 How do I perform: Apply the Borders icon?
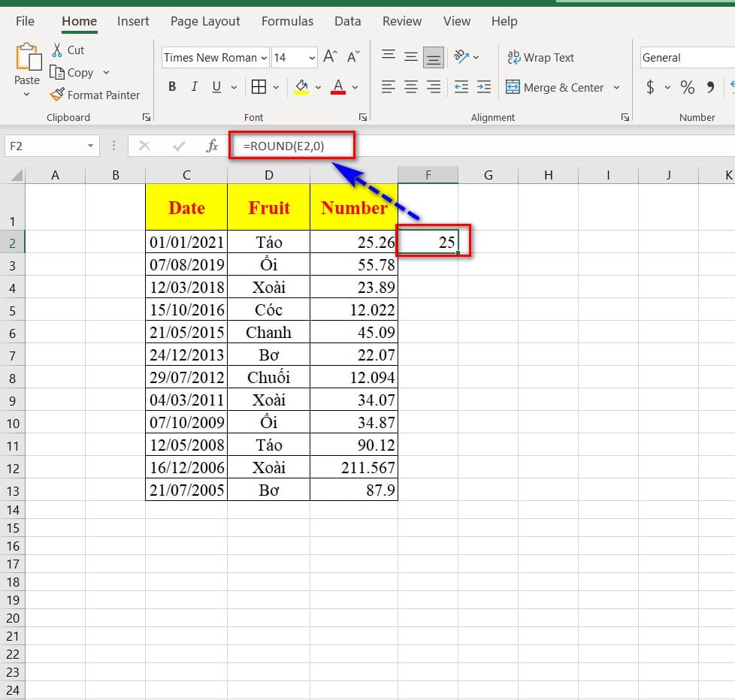[259, 86]
